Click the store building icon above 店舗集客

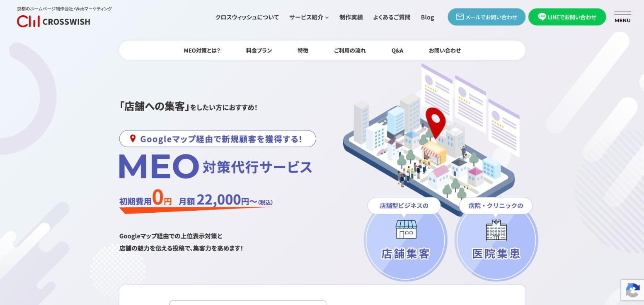[x=406, y=229]
